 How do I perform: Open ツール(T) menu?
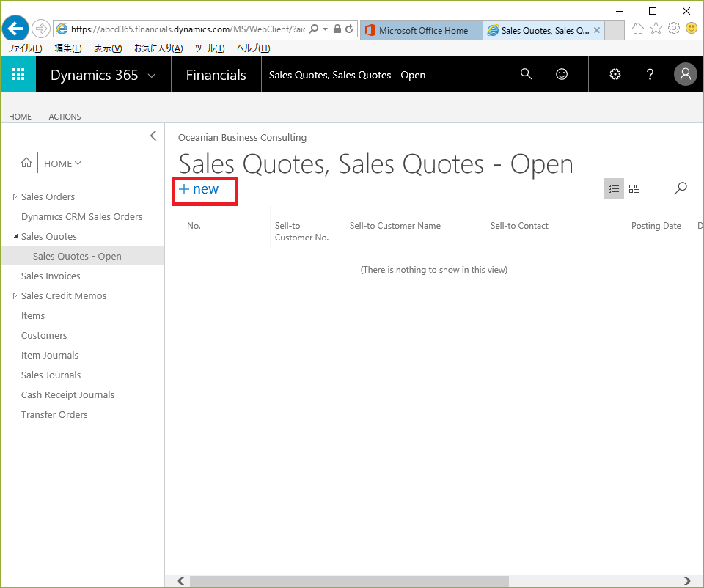pyautogui.click(x=210, y=48)
